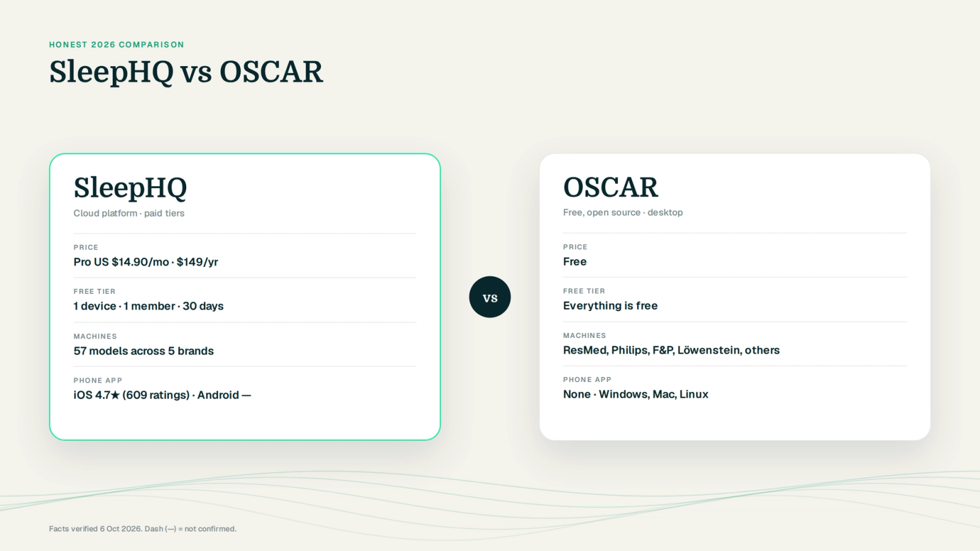Click 'Pro US $14.90/mo · $149/yr' price value

pyautogui.click(x=146, y=262)
